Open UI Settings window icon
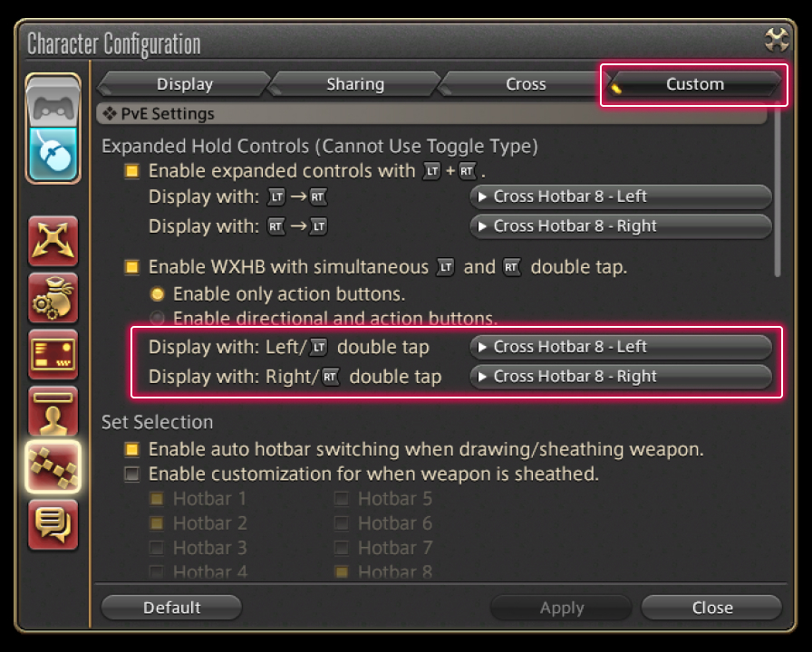812x652 pixels. [x=53, y=354]
